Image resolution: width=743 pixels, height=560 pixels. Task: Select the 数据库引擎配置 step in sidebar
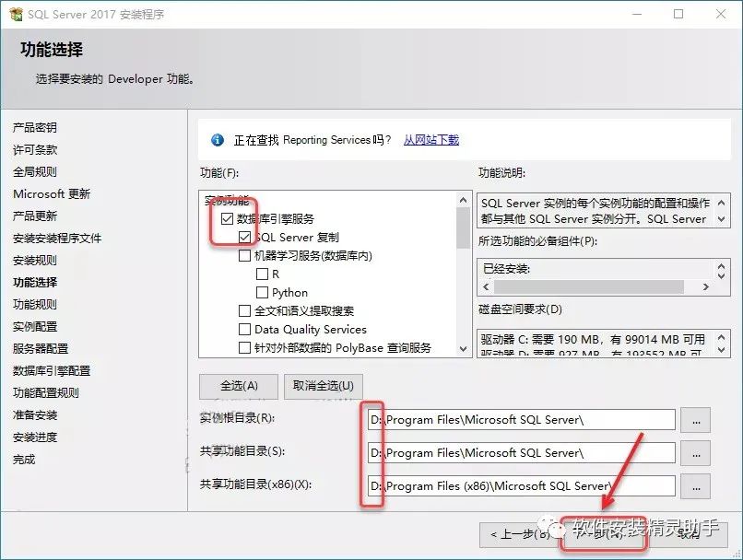tap(52, 371)
